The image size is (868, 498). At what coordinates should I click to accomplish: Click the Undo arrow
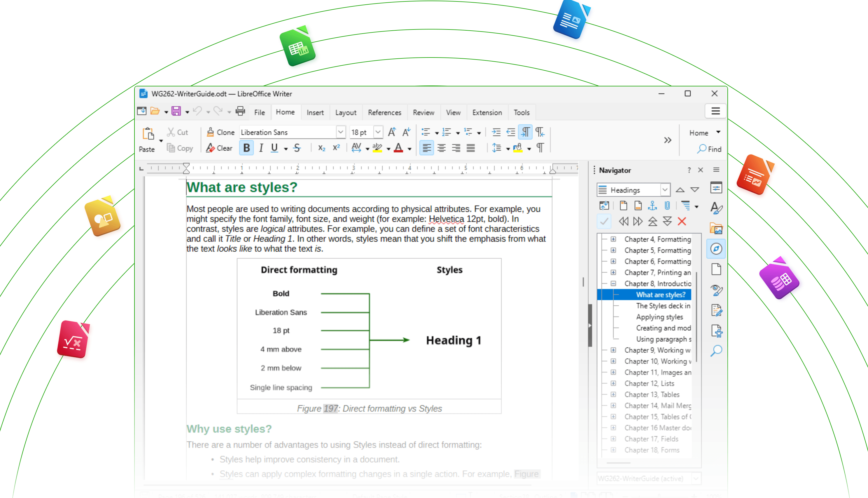[x=197, y=111]
